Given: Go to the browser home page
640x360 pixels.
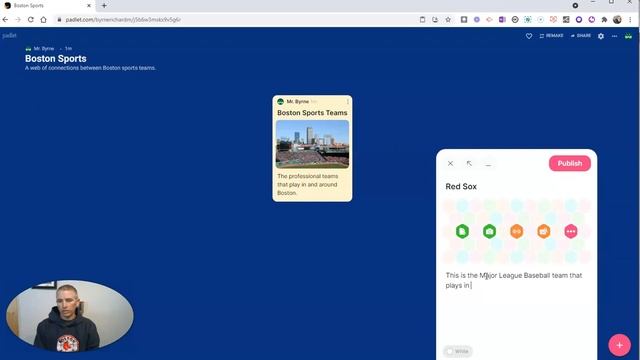Looking at the screenshot, I should (43, 19).
